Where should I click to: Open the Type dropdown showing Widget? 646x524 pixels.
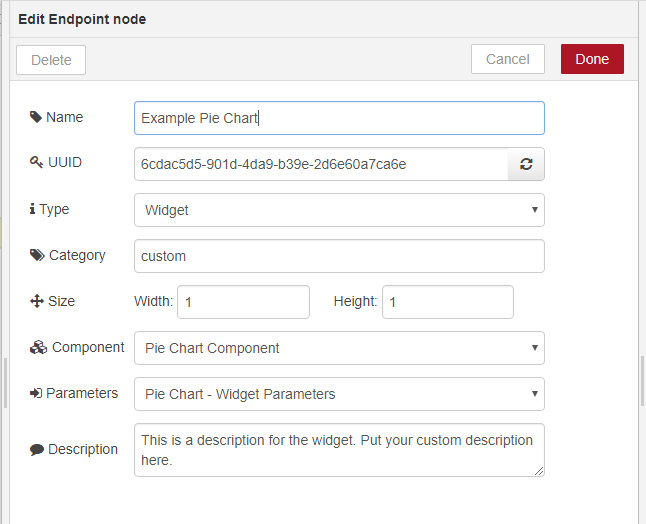coord(339,210)
